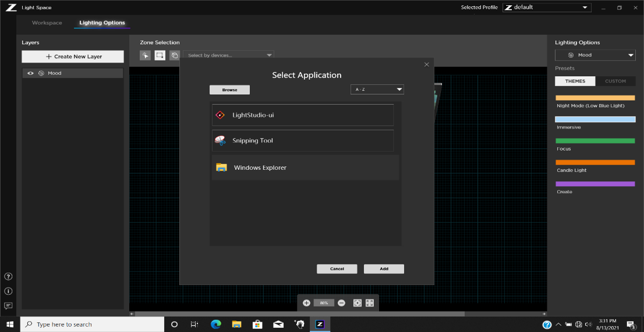Open Microsoft Edge from the taskbar
The height and width of the screenshot is (332, 644).
(215, 324)
